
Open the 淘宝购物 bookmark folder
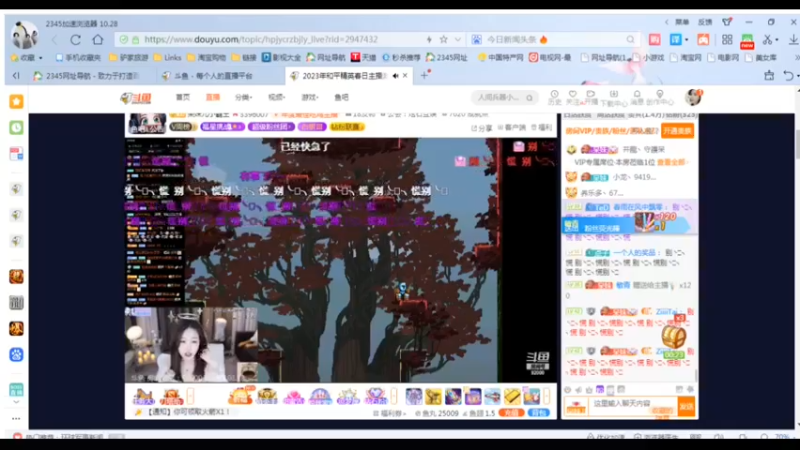[207, 58]
